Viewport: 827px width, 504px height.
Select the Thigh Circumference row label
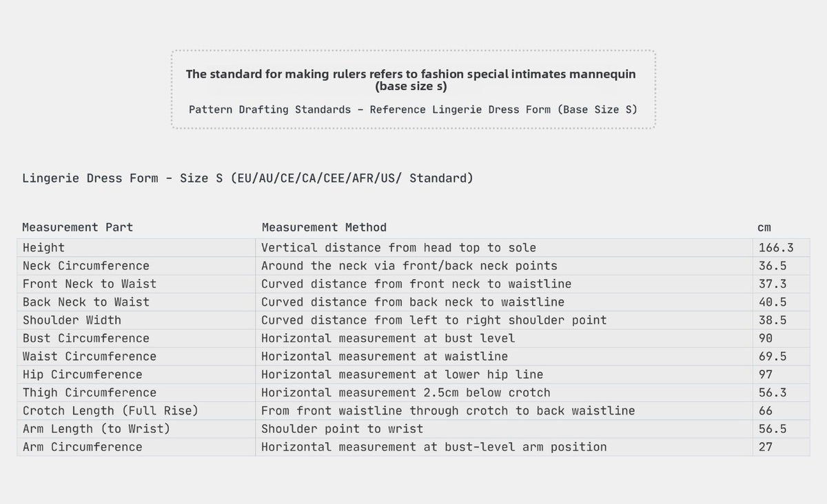pos(90,392)
